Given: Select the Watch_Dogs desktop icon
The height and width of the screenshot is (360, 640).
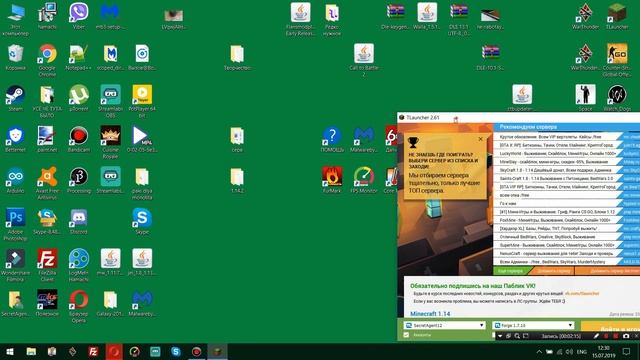Looking at the screenshot, I should [x=617, y=98].
